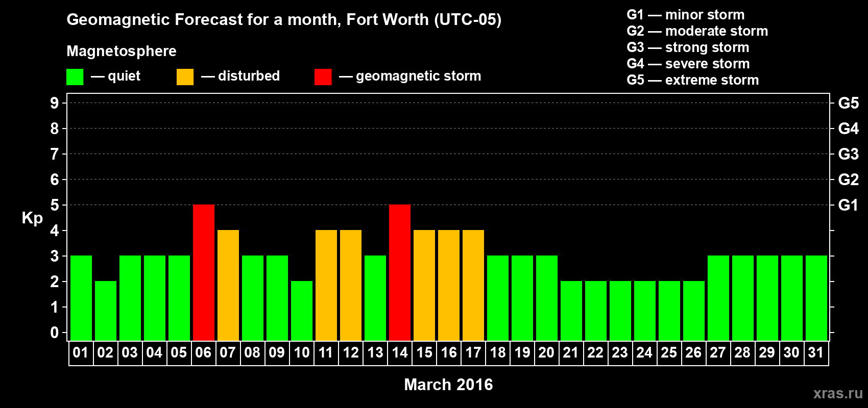Click the red geomagnetic storm legend swatch

click(x=323, y=77)
